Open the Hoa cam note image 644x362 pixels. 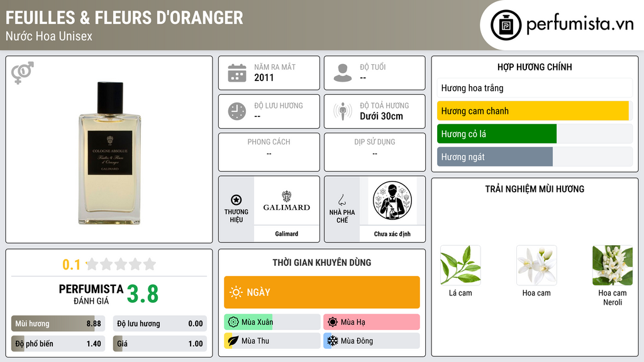pyautogui.click(x=536, y=265)
